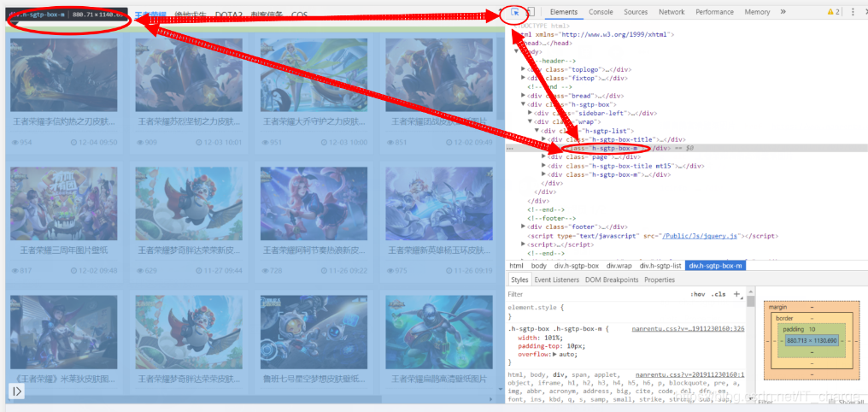868x412 pixels.
Task: Select the <!--footer--> comment row
Action: 548,218
